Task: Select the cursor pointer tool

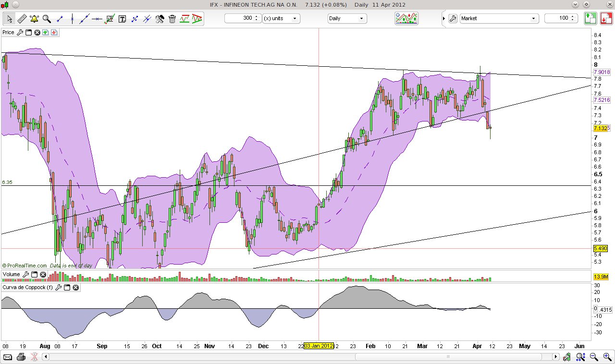Action: [x=9, y=18]
